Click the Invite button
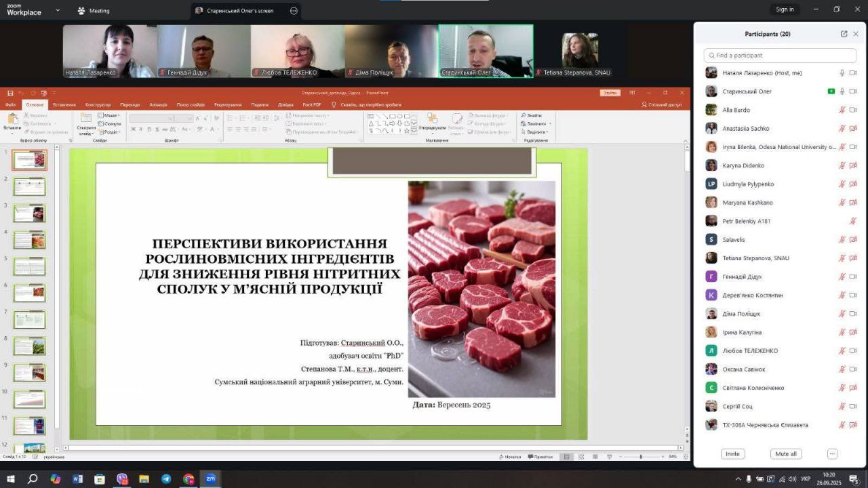Viewport: 868px width, 488px height. click(x=732, y=454)
